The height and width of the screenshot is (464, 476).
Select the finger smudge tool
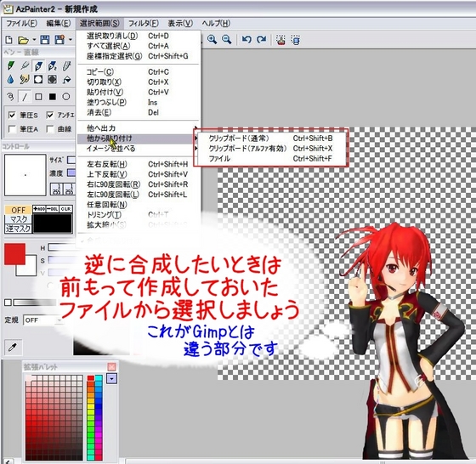point(25,80)
